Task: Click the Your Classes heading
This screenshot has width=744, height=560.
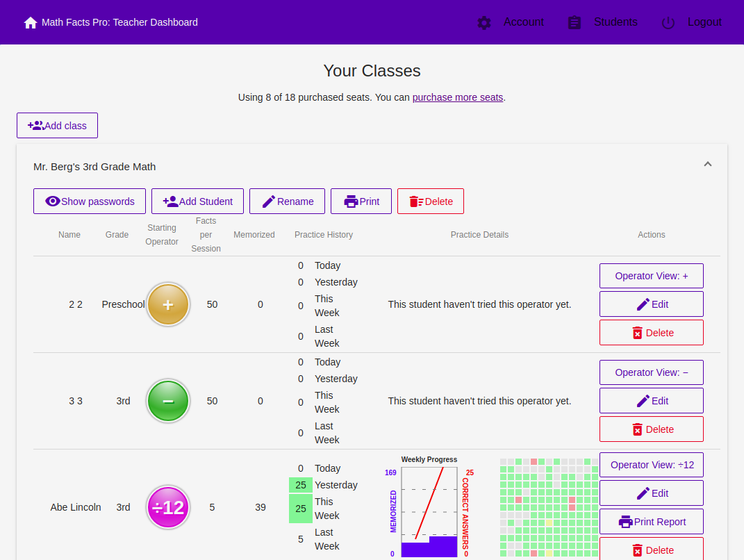Action: [372, 71]
